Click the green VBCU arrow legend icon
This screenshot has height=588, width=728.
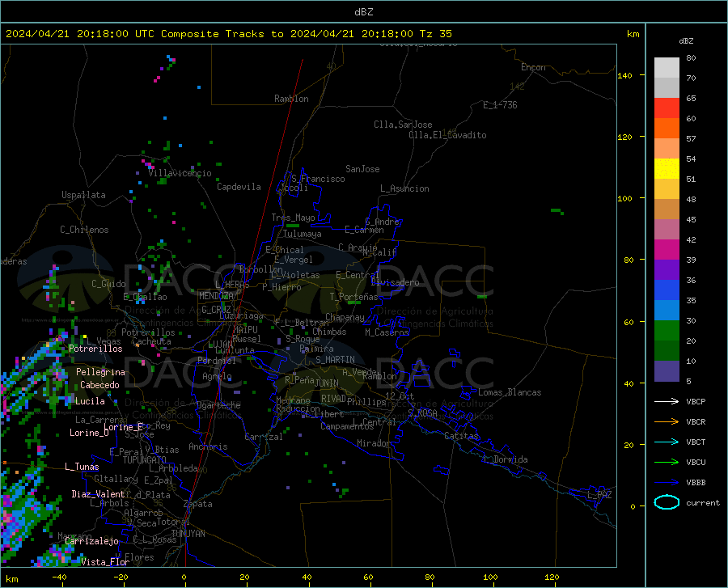[x=667, y=462]
